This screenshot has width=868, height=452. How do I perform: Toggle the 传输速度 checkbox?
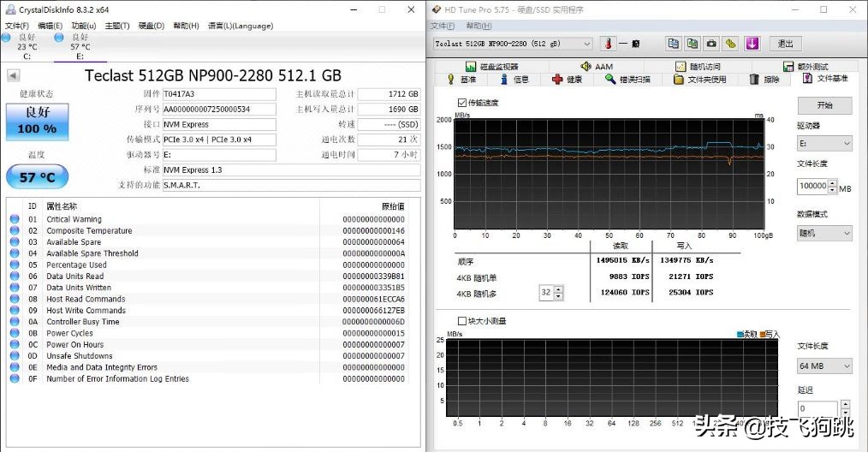coord(462,103)
